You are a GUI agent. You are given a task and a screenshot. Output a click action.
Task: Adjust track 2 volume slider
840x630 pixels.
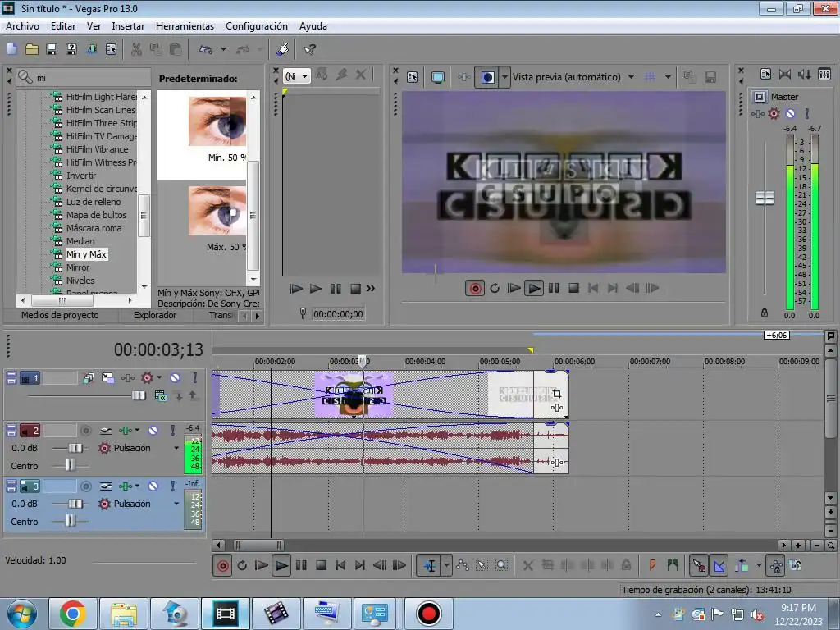(75, 448)
